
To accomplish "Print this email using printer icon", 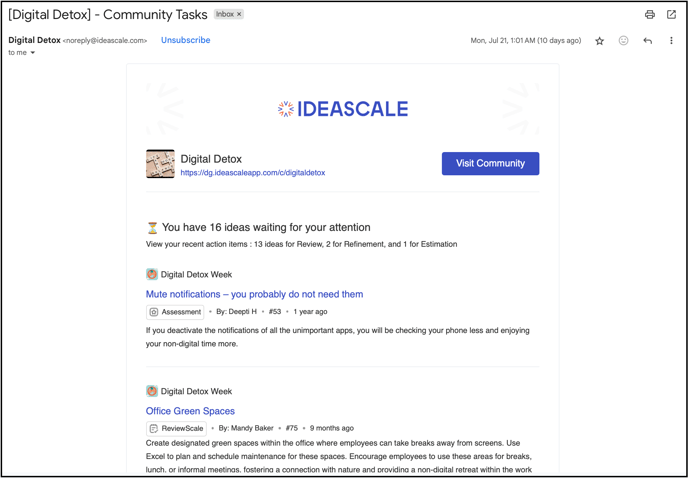I will click(650, 14).
